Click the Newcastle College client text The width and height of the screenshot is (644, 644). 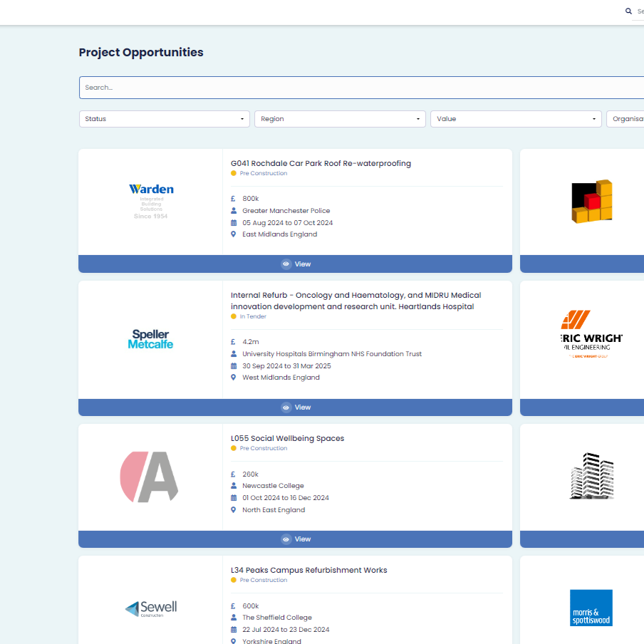point(273,485)
